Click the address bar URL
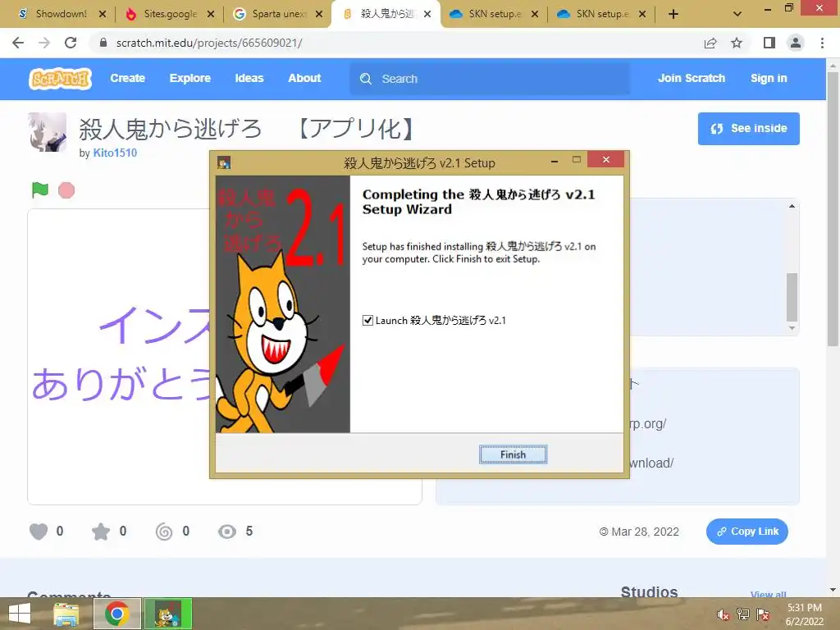 click(x=209, y=43)
